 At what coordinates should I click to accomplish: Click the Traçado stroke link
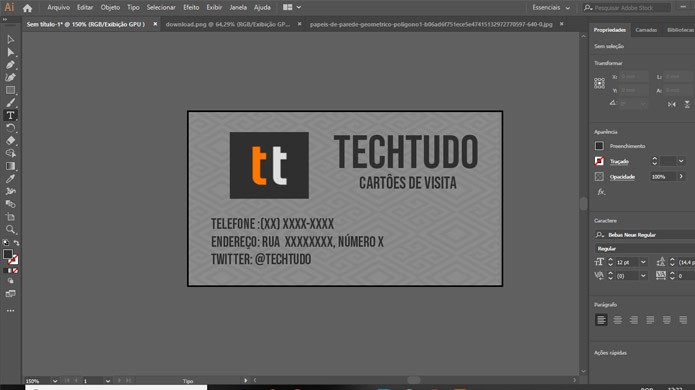(x=619, y=161)
